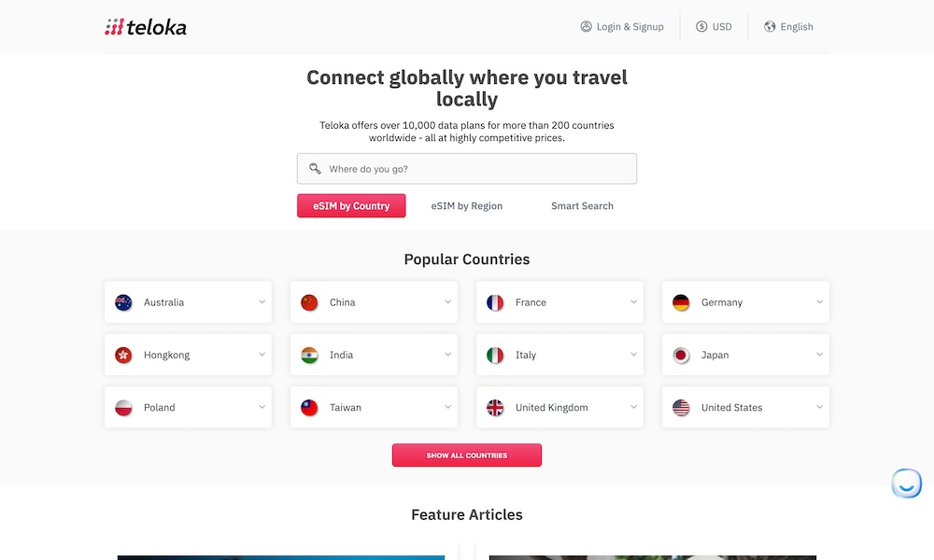Click the Japan flag icon
The width and height of the screenshot is (934, 560).
pos(681,356)
